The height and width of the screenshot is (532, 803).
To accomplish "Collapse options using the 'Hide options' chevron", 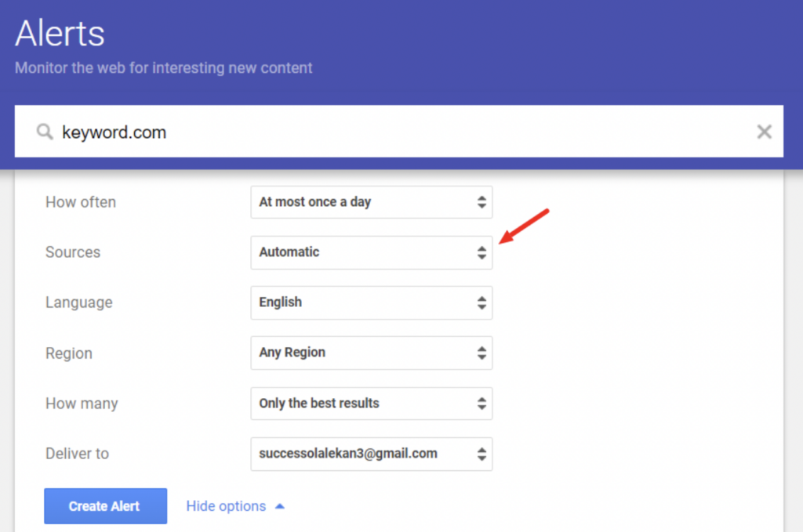I will 280,505.
